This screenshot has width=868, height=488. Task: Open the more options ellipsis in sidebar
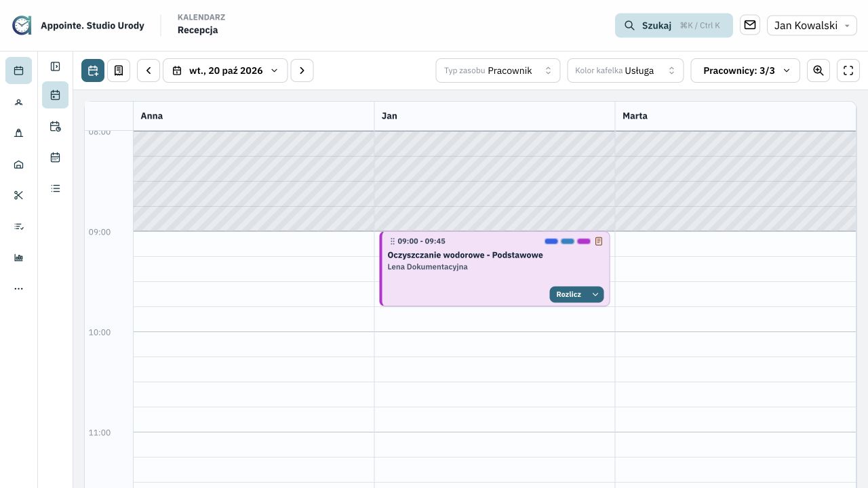[18, 289]
